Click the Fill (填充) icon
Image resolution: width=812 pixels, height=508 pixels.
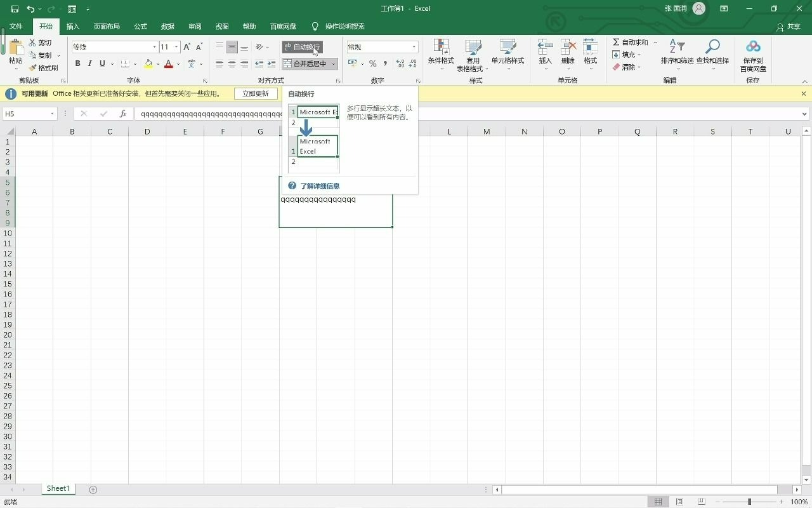616,55
